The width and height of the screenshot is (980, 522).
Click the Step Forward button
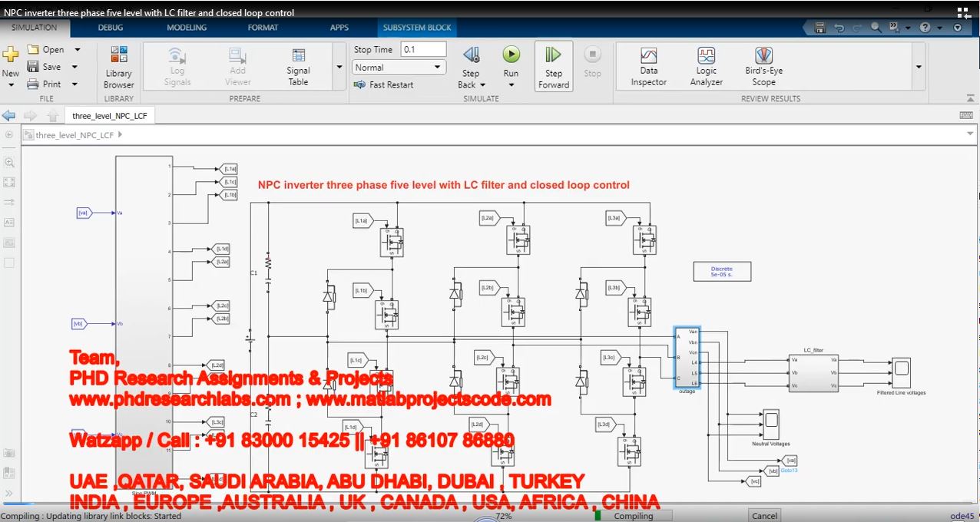(x=554, y=67)
